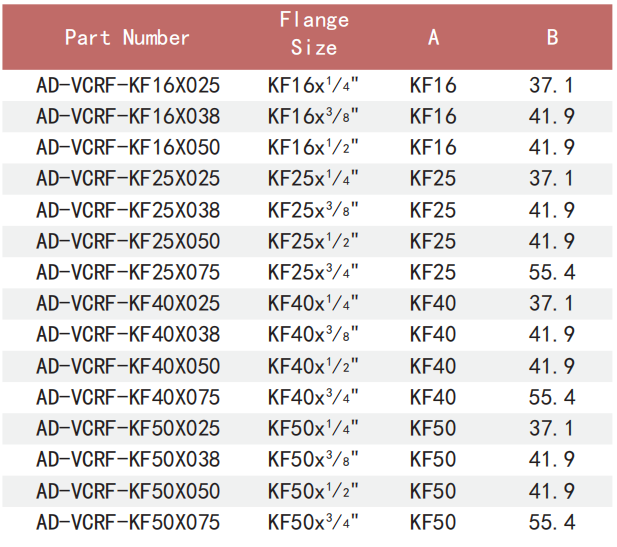Click the AD-VCRF-KF50X050 cell
Image resolution: width=617 pixels, height=547 pixels.
pos(128,491)
